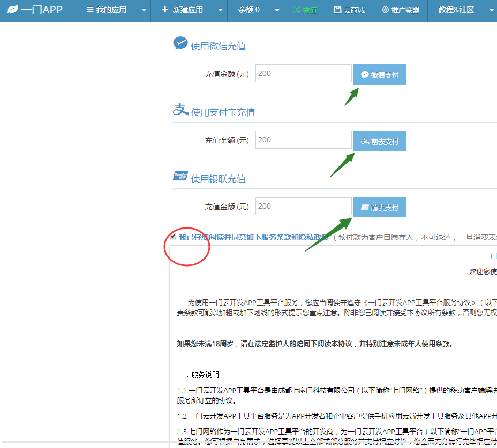Click 前去支付 under 使用支付宝充值

379,141
